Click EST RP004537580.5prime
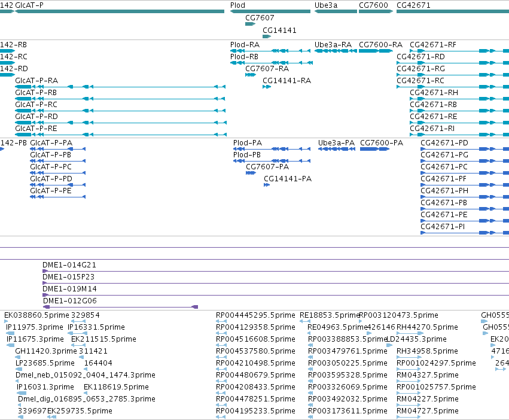The height and width of the screenshot is (420, 509). [256, 351]
